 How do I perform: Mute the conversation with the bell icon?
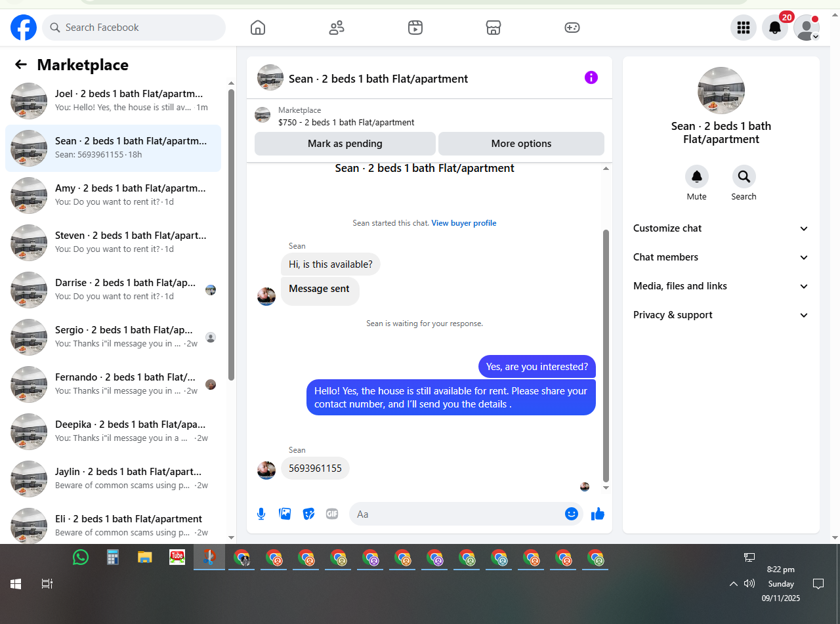coord(697,177)
